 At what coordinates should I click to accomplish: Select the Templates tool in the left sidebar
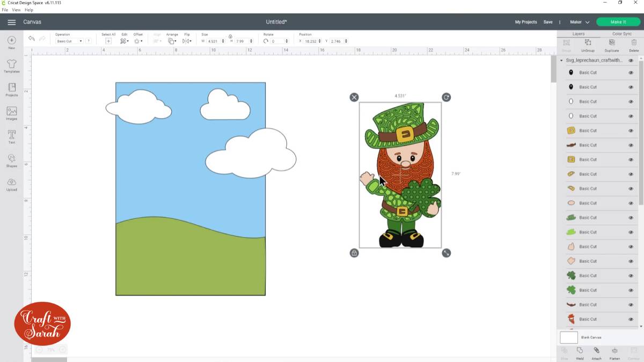pyautogui.click(x=11, y=65)
